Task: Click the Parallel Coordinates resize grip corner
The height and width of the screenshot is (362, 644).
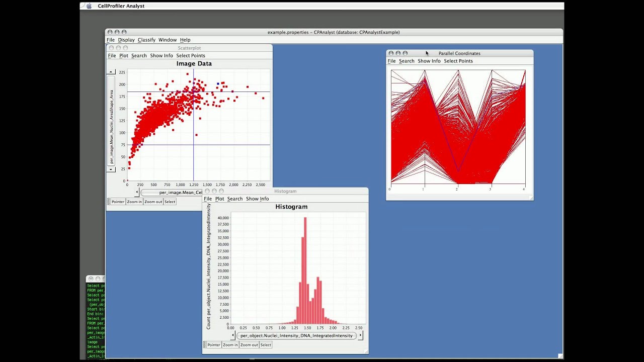Action: [530, 198]
